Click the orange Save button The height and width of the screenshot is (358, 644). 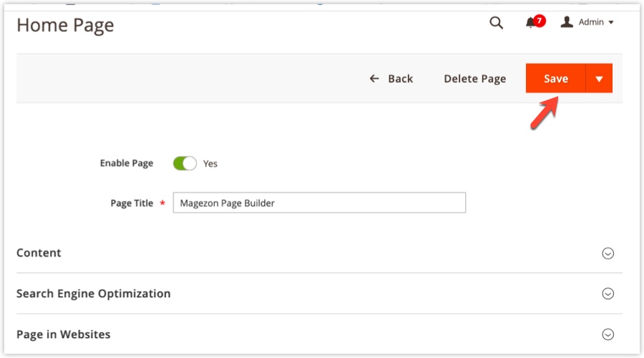click(556, 78)
